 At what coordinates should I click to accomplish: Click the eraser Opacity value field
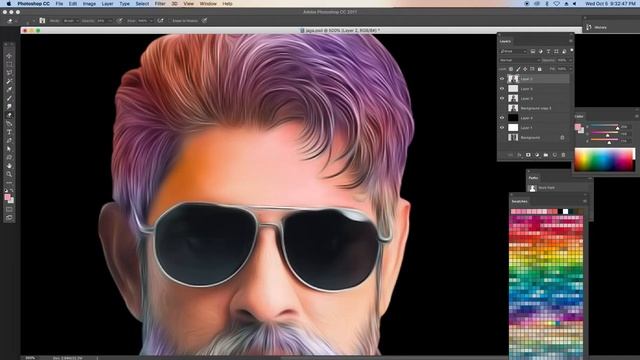[x=101, y=20]
